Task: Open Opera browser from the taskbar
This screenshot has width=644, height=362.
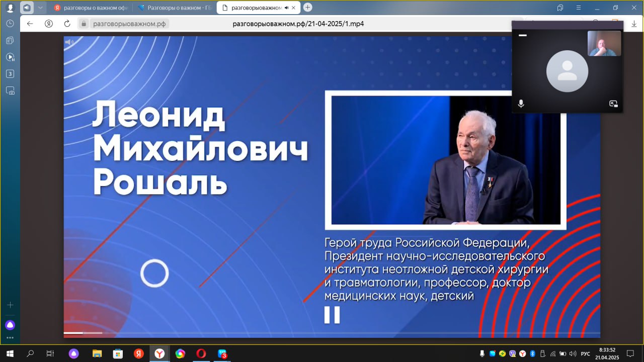Action: pos(201,353)
